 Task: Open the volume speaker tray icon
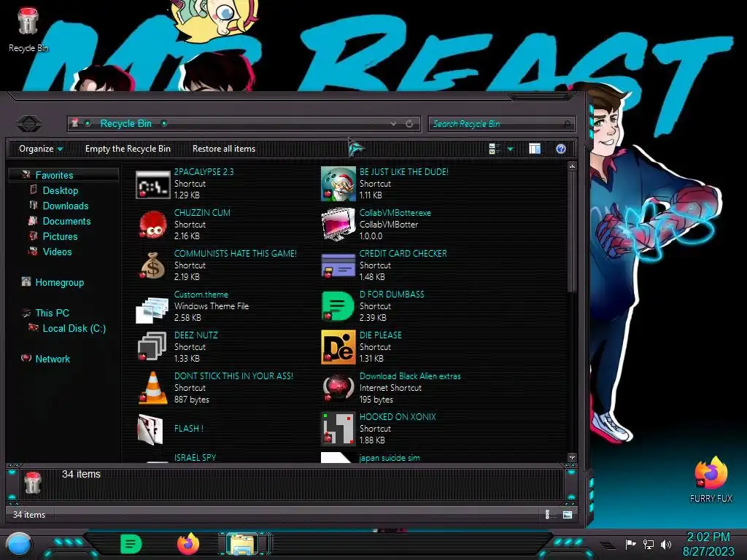tap(665, 544)
